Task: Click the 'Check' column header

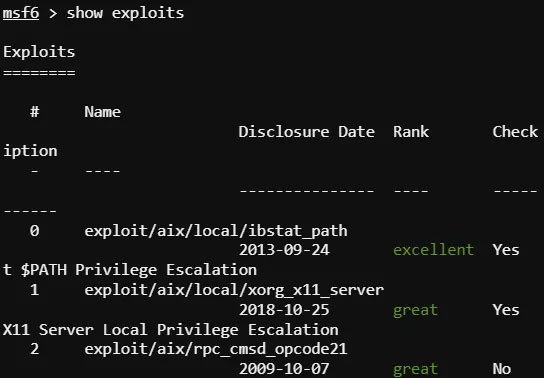Action: tap(515, 132)
